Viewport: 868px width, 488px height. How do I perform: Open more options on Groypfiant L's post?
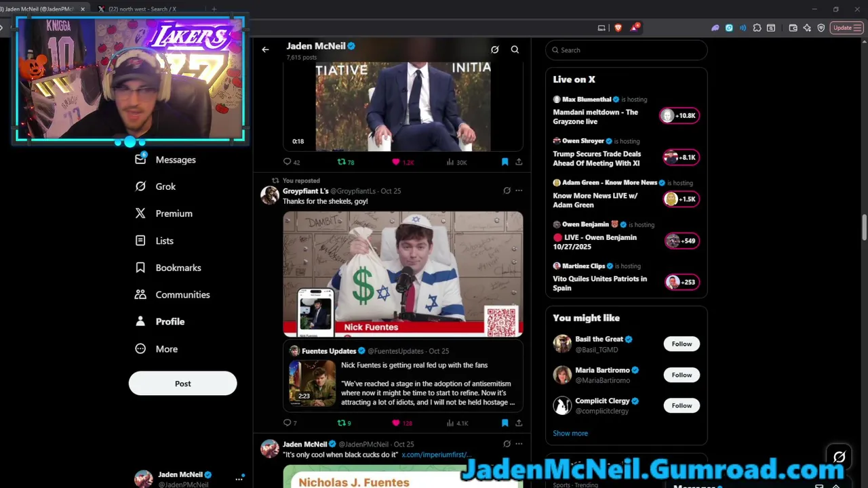coord(519,190)
